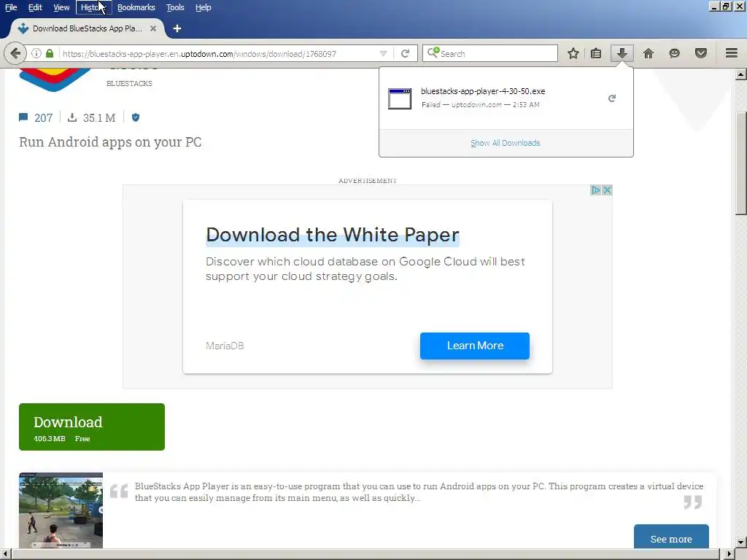Click Download the White Paper headline
747x560 pixels.
coord(333,235)
